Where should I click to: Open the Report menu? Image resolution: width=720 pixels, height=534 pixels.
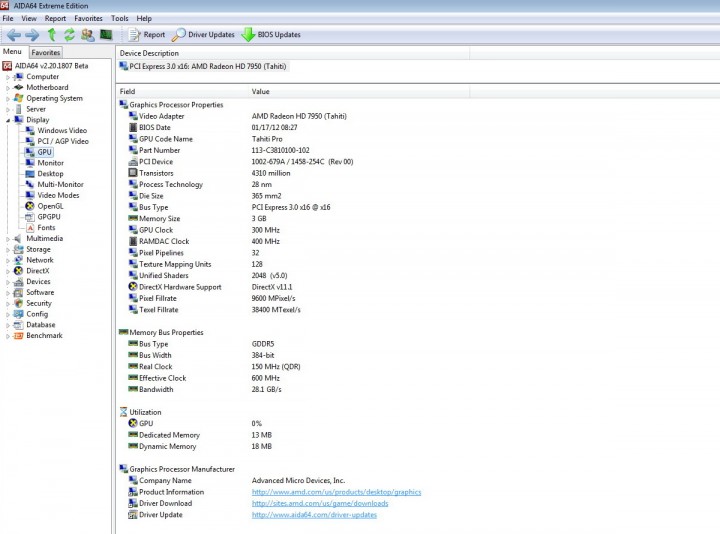coord(55,18)
